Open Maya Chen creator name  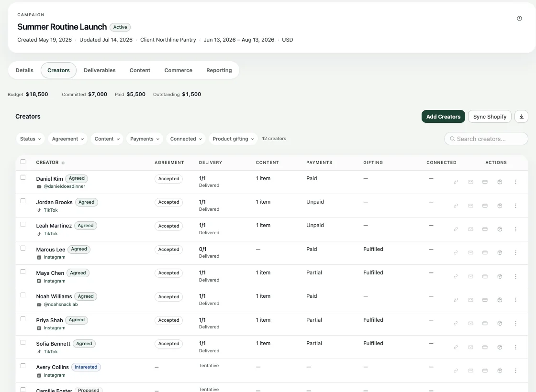point(50,273)
